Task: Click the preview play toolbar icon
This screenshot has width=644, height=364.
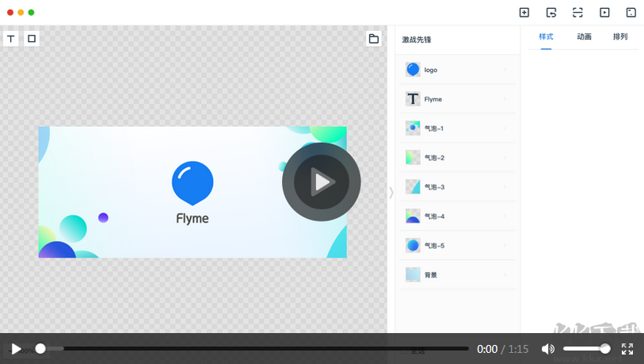Action: (x=604, y=13)
